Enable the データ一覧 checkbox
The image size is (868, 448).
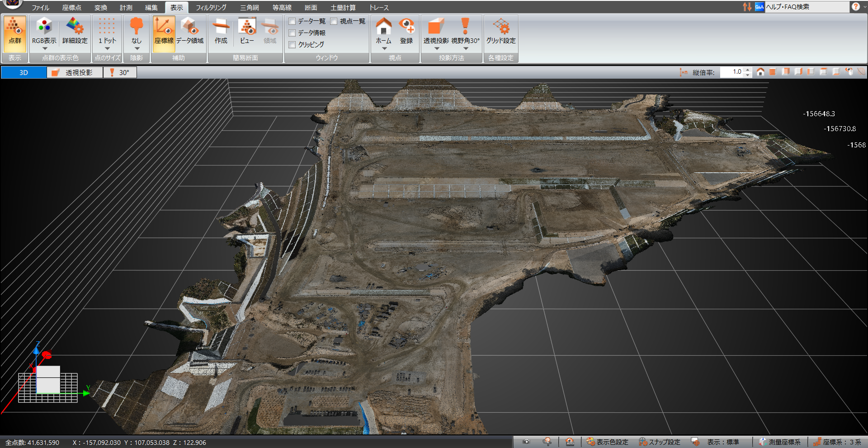tap(292, 21)
